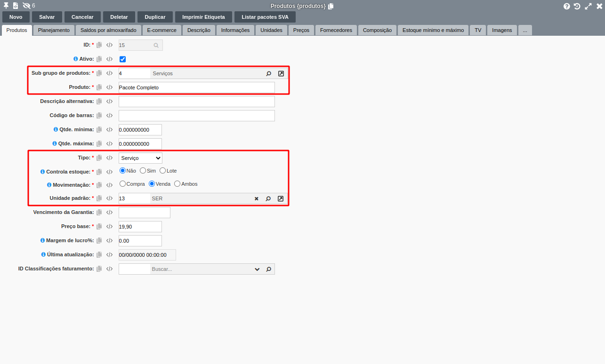Open the Fornecedores tab

tap(336, 30)
